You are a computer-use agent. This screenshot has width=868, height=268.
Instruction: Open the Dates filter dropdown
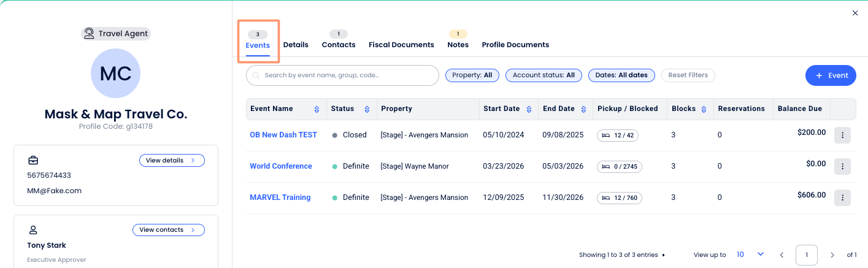pyautogui.click(x=621, y=75)
